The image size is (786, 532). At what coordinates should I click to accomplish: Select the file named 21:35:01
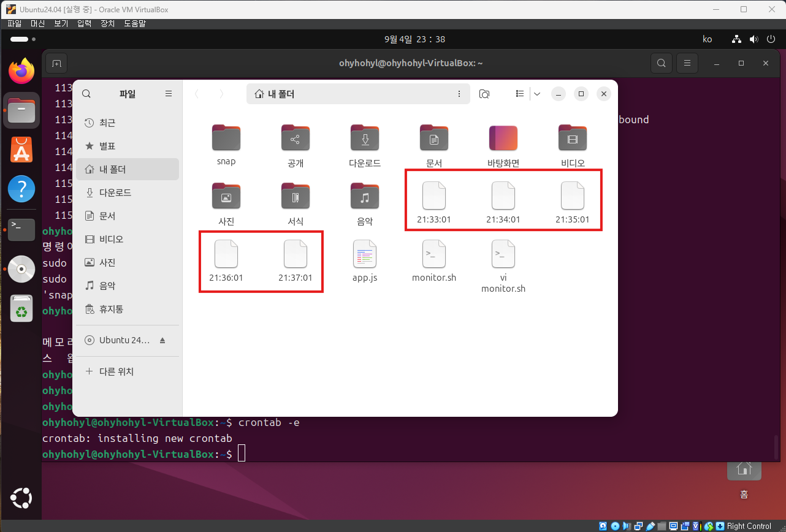tap(573, 203)
